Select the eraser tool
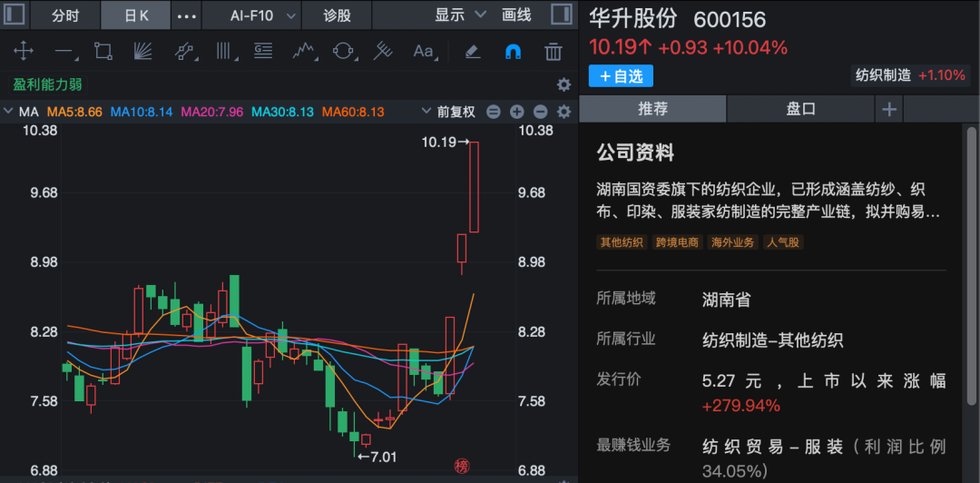The height and width of the screenshot is (483, 980). tap(472, 51)
